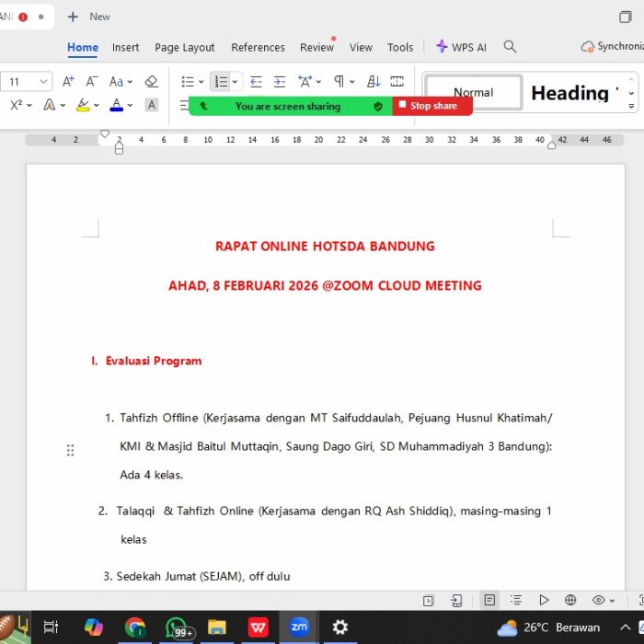The width and height of the screenshot is (644, 644).
Task: Open WhatsApp from taskbar
Action: coord(177,627)
